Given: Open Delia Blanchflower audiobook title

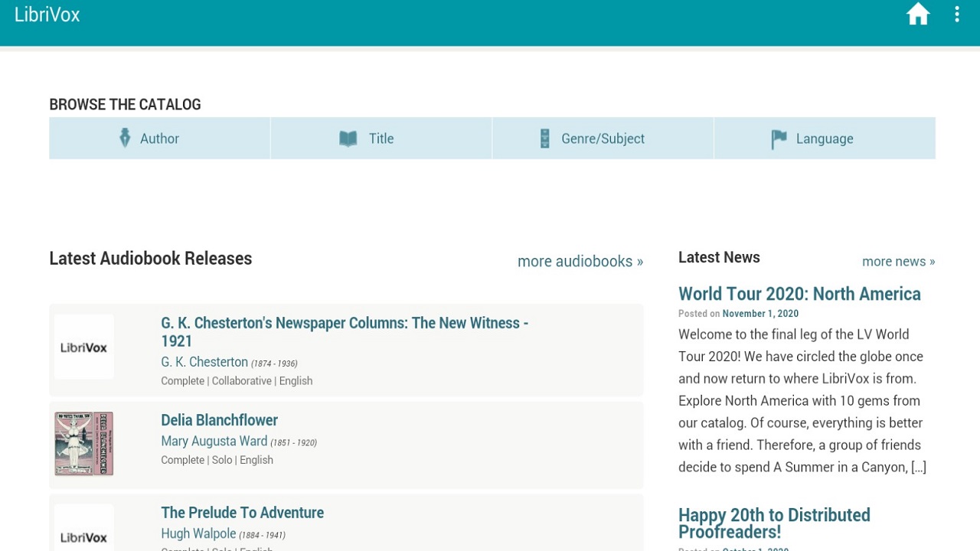Looking at the screenshot, I should [x=219, y=420].
